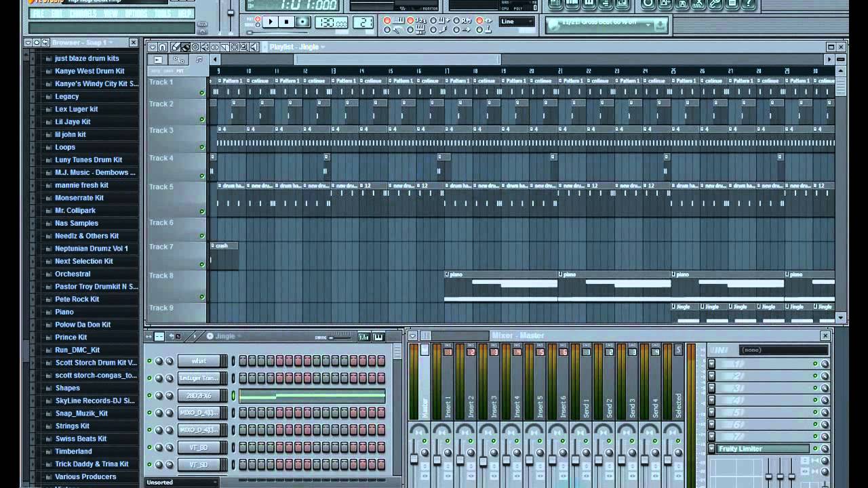The width and height of the screenshot is (868, 488).
Task: Show the automation clips focus tab in Playlist
Action: 178,60
